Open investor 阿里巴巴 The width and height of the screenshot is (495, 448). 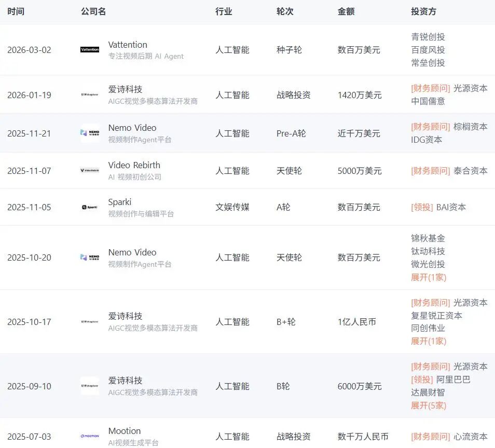pyautogui.click(x=453, y=379)
